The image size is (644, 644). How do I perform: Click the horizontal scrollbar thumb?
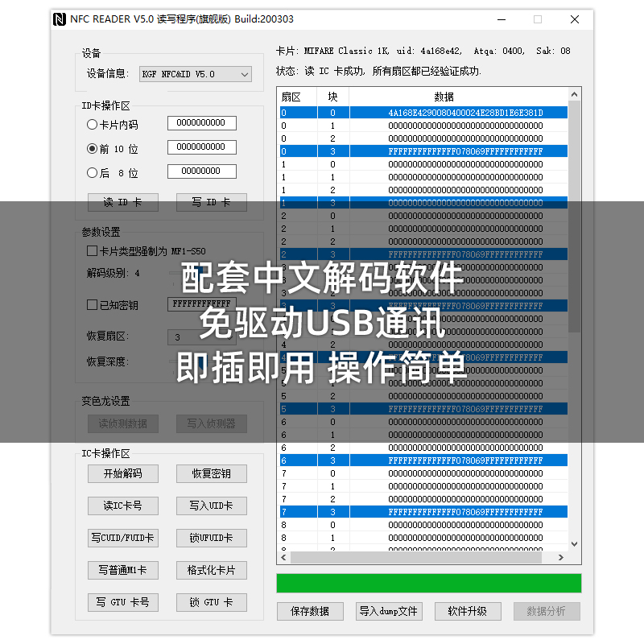click(x=416, y=557)
